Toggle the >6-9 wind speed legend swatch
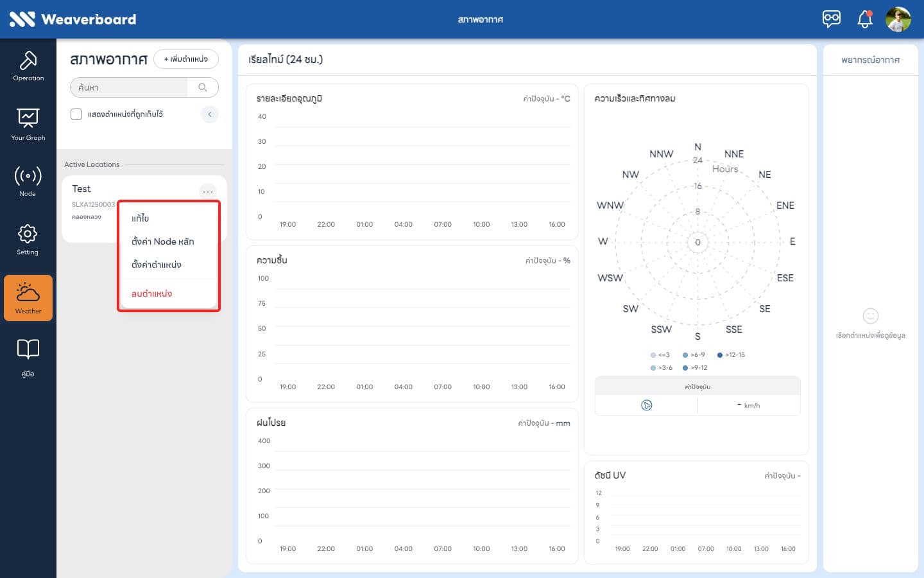The image size is (924, 578). pyautogui.click(x=685, y=355)
